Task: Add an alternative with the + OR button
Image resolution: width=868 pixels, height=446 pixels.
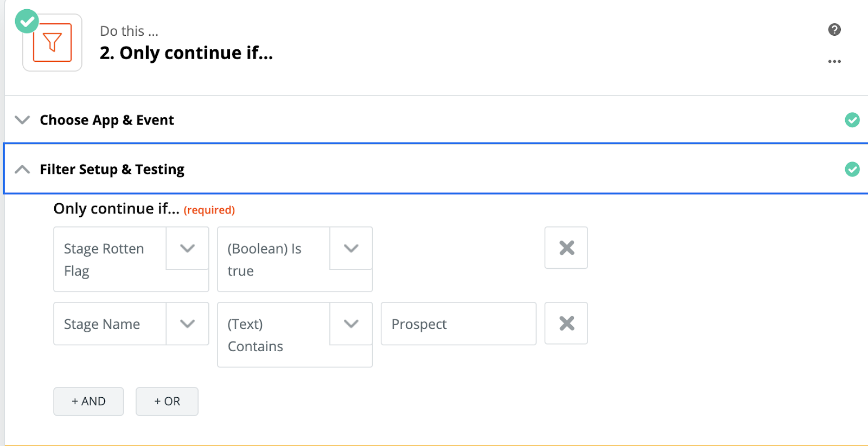Action: (167, 402)
